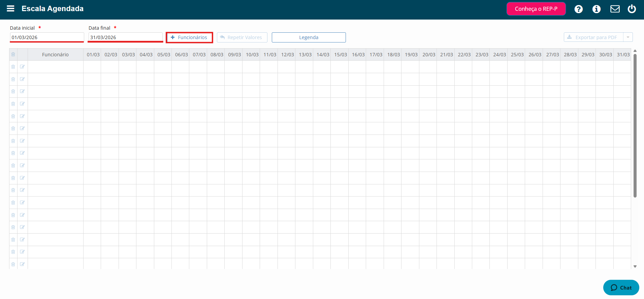Open the hamburger main menu
The image size is (644, 299).
10,8
